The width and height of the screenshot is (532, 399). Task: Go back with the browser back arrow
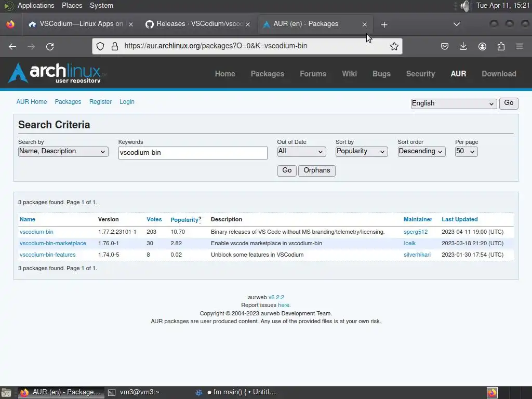pyautogui.click(x=12, y=46)
